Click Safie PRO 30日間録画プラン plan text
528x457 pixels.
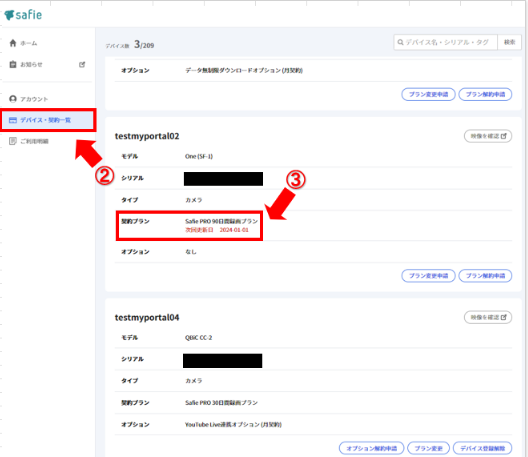[x=221, y=402]
